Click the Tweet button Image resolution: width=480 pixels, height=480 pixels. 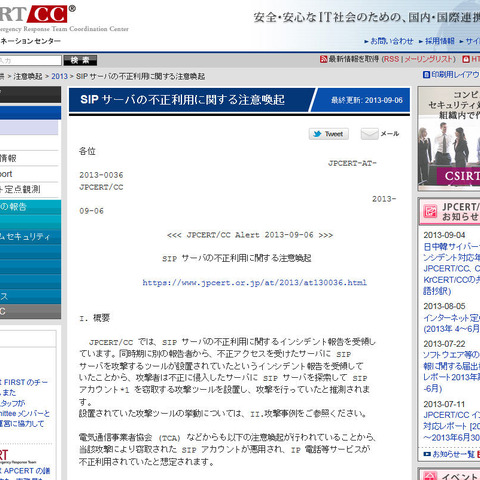tap(329, 134)
